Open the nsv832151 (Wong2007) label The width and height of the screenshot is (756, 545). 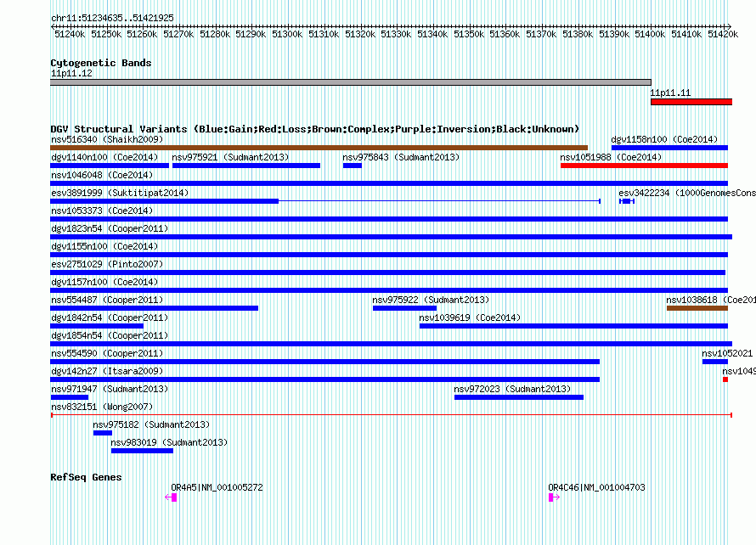(102, 407)
